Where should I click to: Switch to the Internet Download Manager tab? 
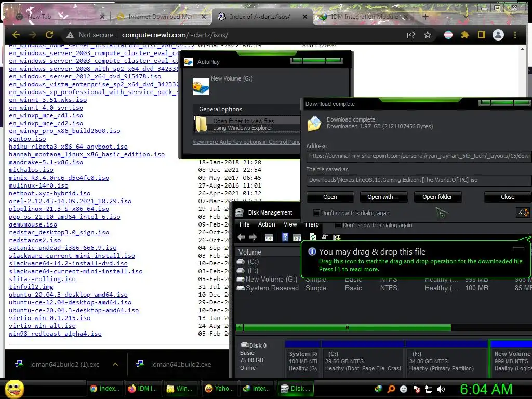[162, 16]
